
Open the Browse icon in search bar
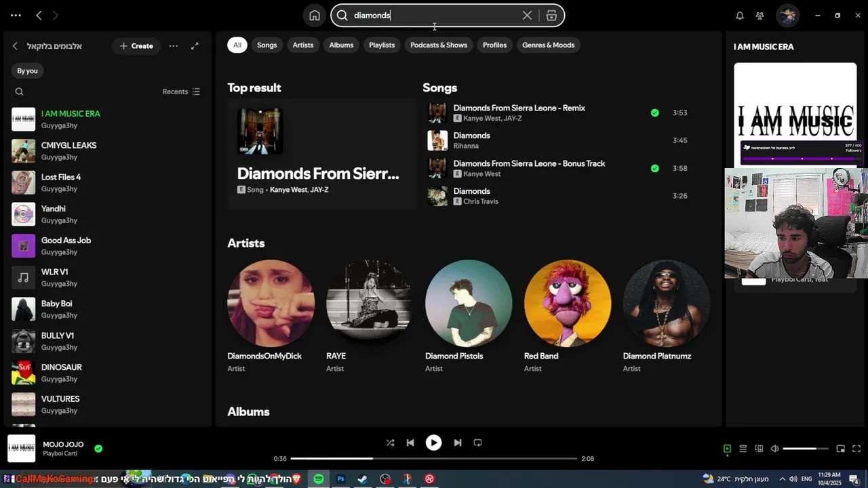coord(551,16)
